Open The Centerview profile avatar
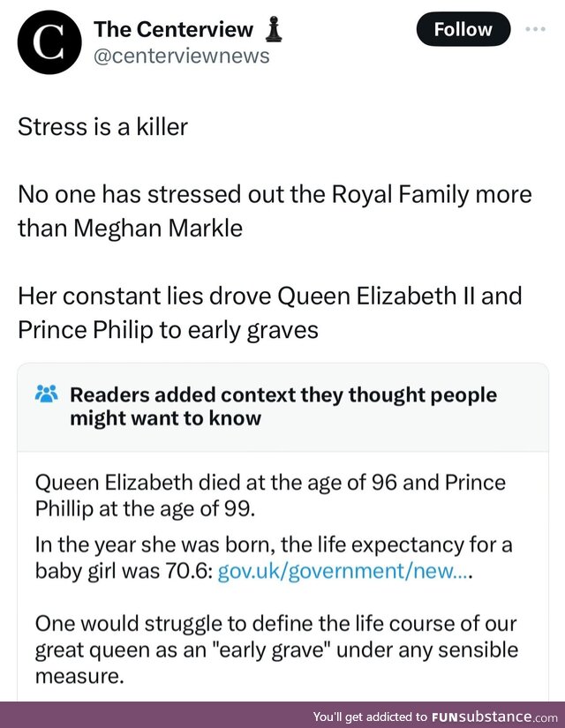 click(49, 42)
